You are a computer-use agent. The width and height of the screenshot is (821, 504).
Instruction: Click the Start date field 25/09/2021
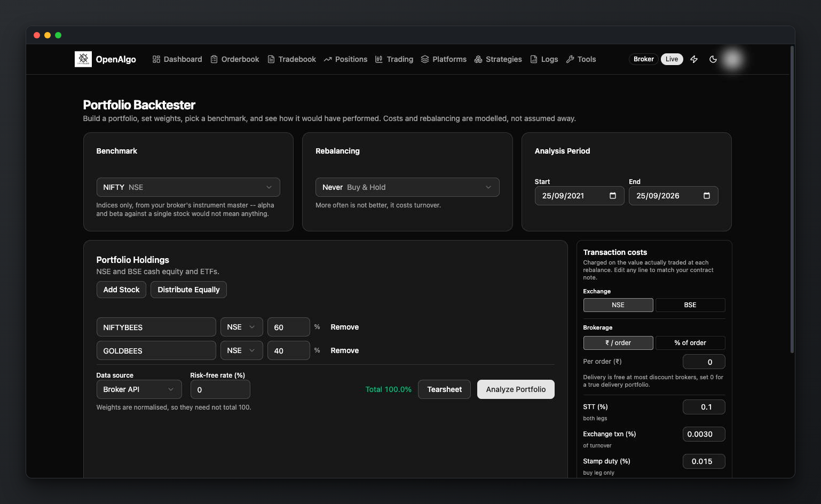coord(579,196)
